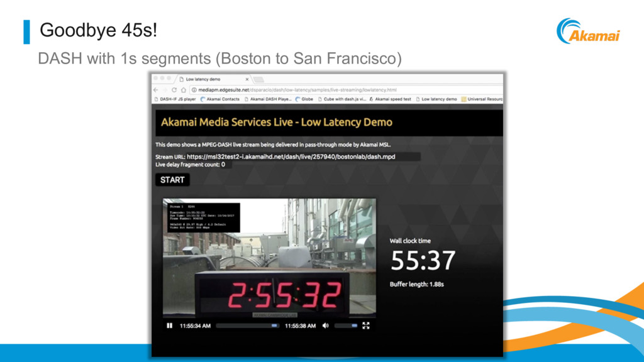The image size is (644, 362).
Task: Adjust the volume slider
Action: 346,326
